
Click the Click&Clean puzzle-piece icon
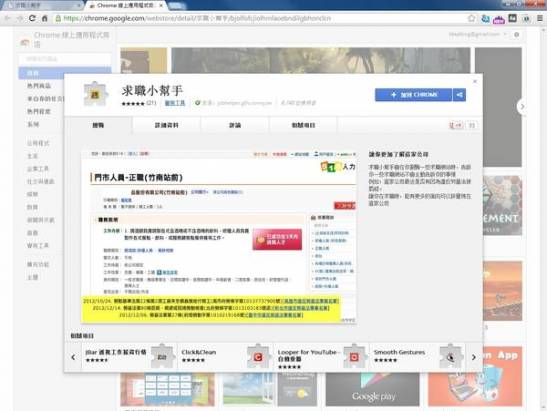pyautogui.click(x=258, y=356)
